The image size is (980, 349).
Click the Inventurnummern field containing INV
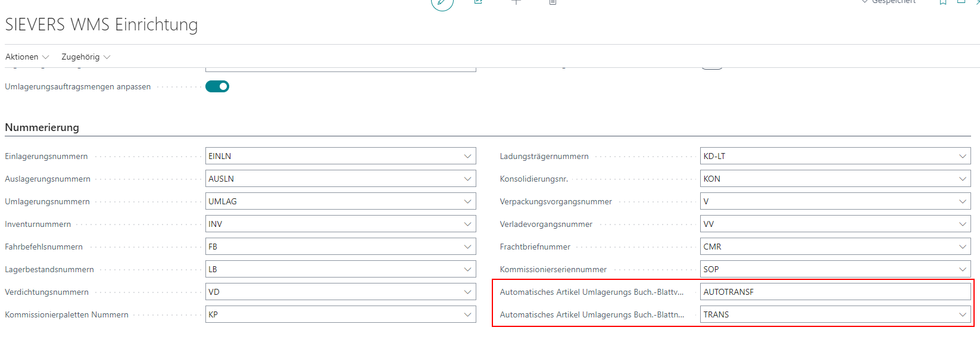coord(333,224)
